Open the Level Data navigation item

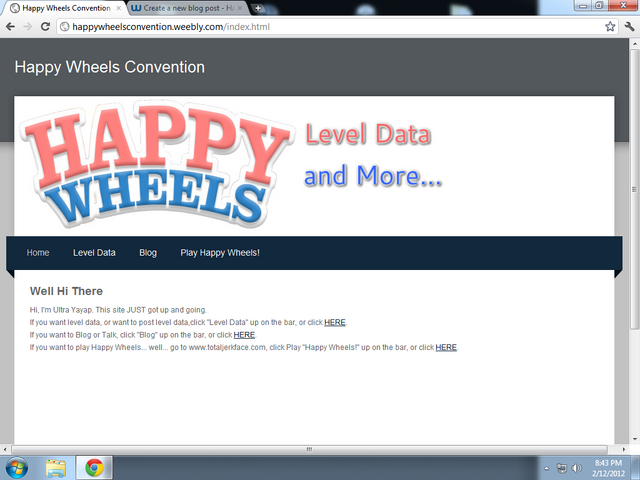click(x=94, y=253)
